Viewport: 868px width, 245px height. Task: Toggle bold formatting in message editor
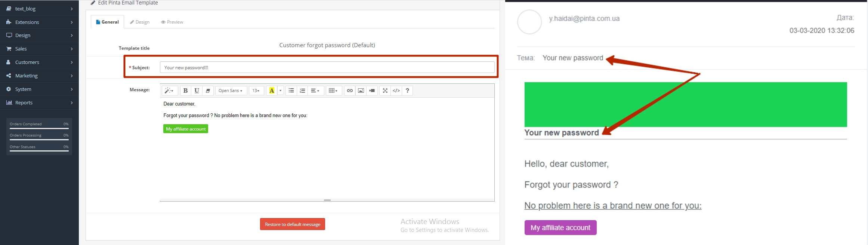[185, 91]
